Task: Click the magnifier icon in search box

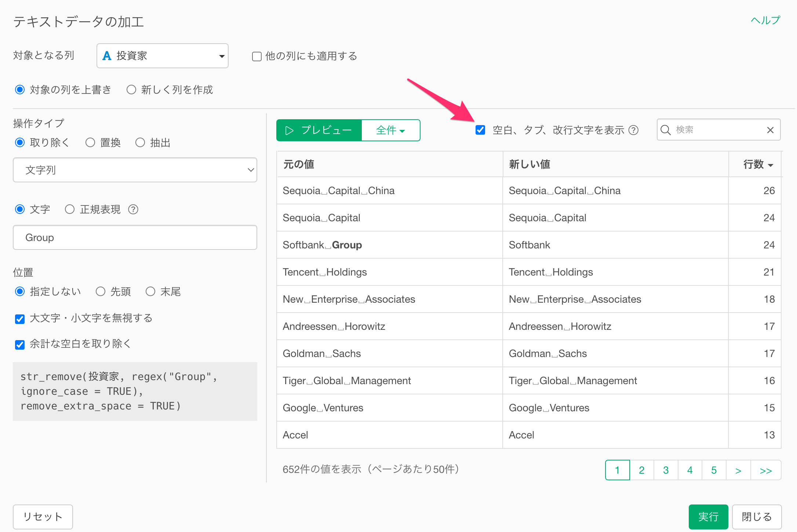Action: pos(665,130)
